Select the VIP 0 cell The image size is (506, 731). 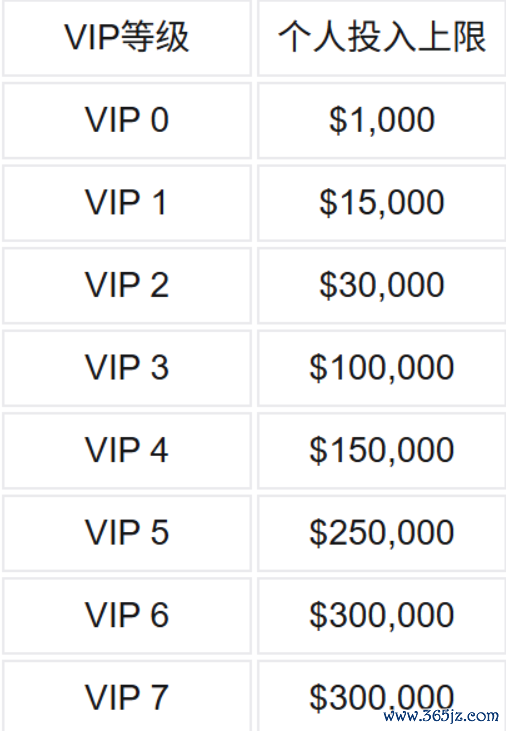pyautogui.click(x=127, y=120)
